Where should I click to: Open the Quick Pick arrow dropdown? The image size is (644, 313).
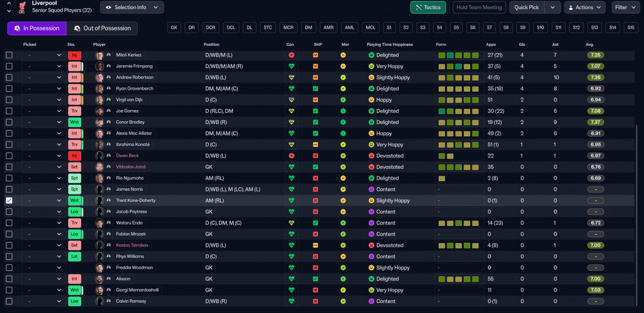[x=552, y=7]
